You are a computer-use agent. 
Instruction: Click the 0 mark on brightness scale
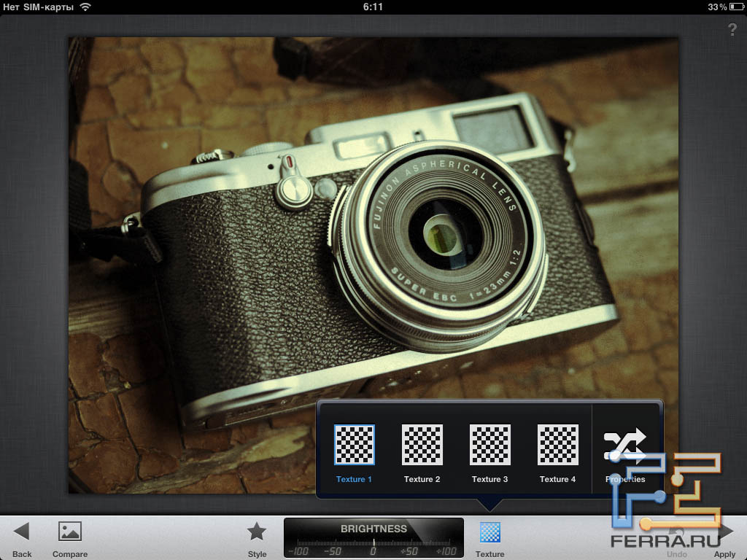pyautogui.click(x=373, y=551)
